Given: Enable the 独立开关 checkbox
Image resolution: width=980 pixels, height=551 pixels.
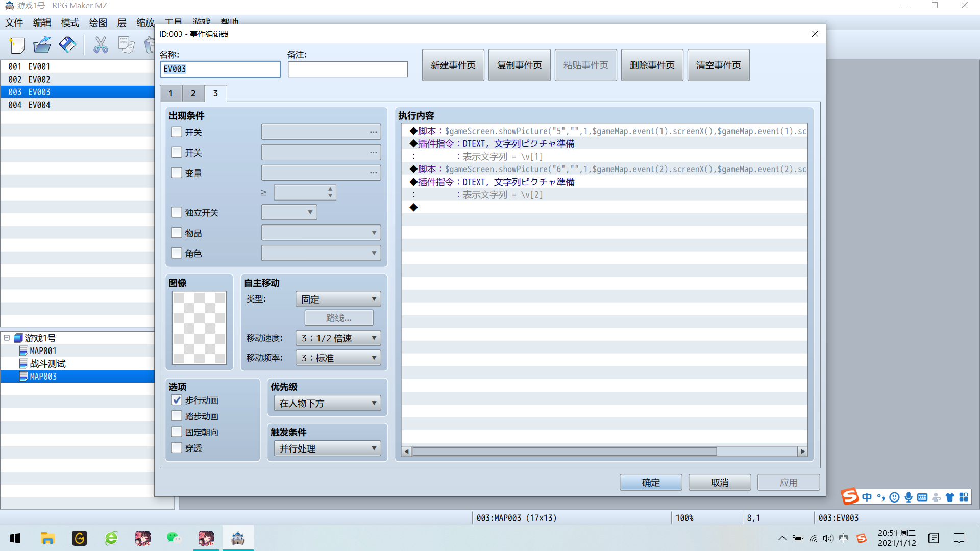Looking at the screenshot, I should pyautogui.click(x=177, y=212).
